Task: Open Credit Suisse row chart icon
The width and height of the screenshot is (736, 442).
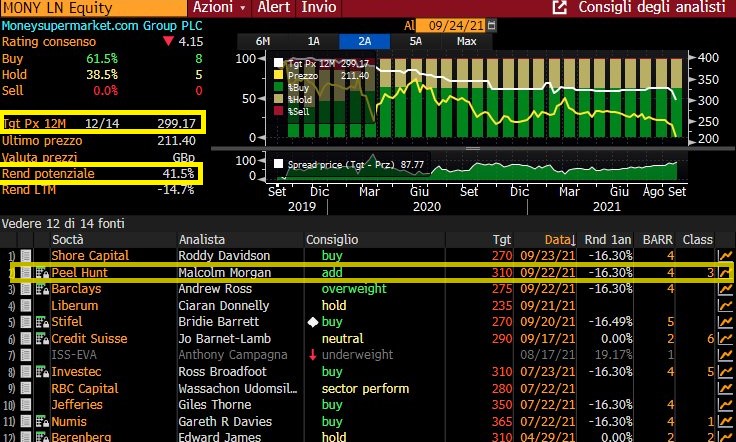Action: pos(725,339)
